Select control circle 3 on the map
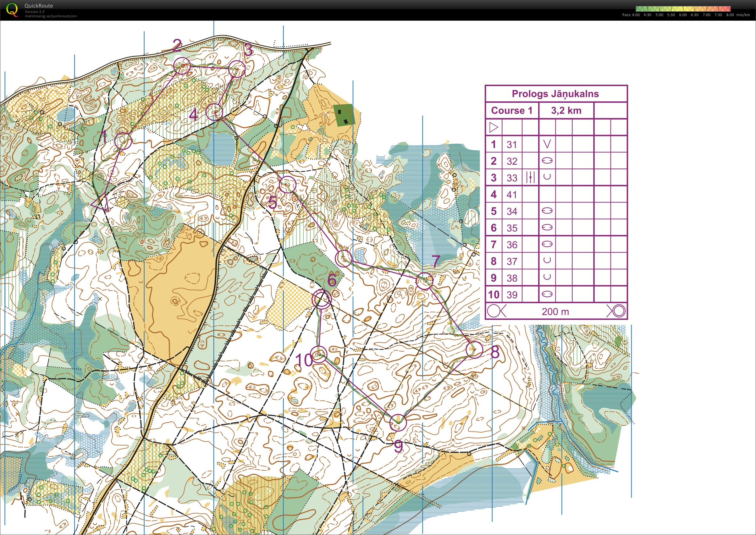 [237, 69]
